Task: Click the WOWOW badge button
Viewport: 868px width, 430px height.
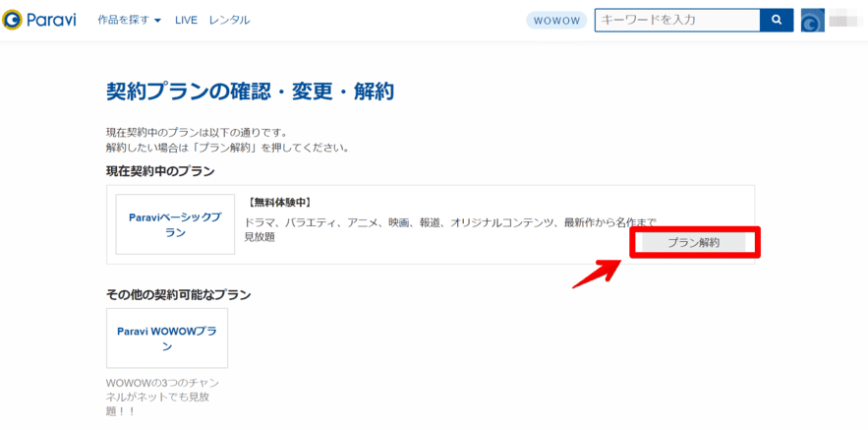Action: (556, 21)
